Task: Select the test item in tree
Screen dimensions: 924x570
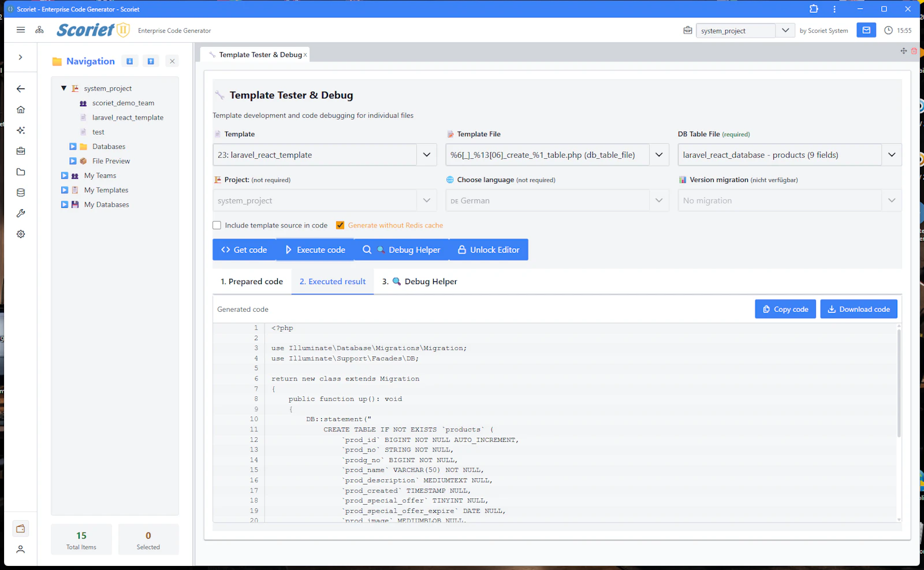Action: pos(98,132)
